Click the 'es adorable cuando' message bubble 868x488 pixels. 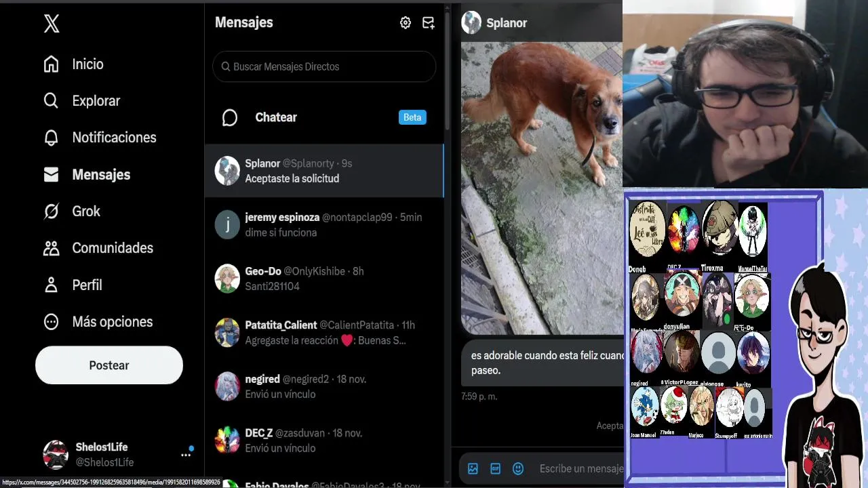pos(542,363)
